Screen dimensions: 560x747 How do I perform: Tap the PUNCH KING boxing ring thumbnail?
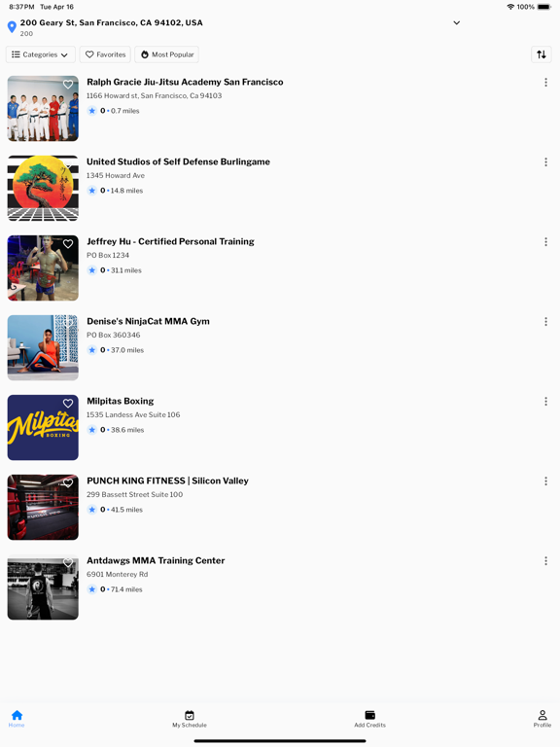[x=43, y=508]
